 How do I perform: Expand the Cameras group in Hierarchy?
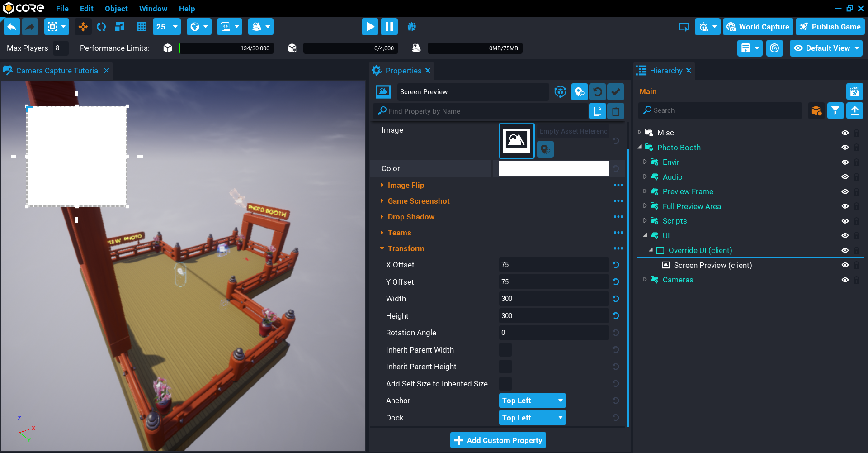(x=645, y=280)
